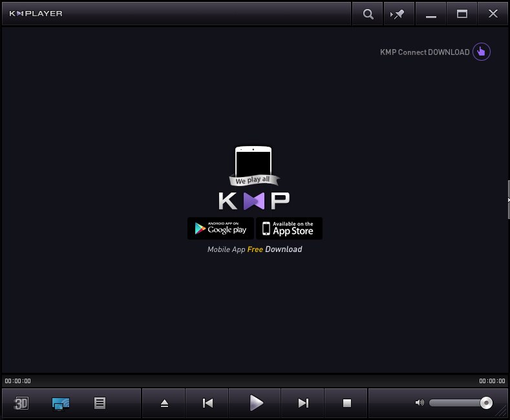
Task: Click the total time 00:00:00 on the right
Action: point(492,381)
